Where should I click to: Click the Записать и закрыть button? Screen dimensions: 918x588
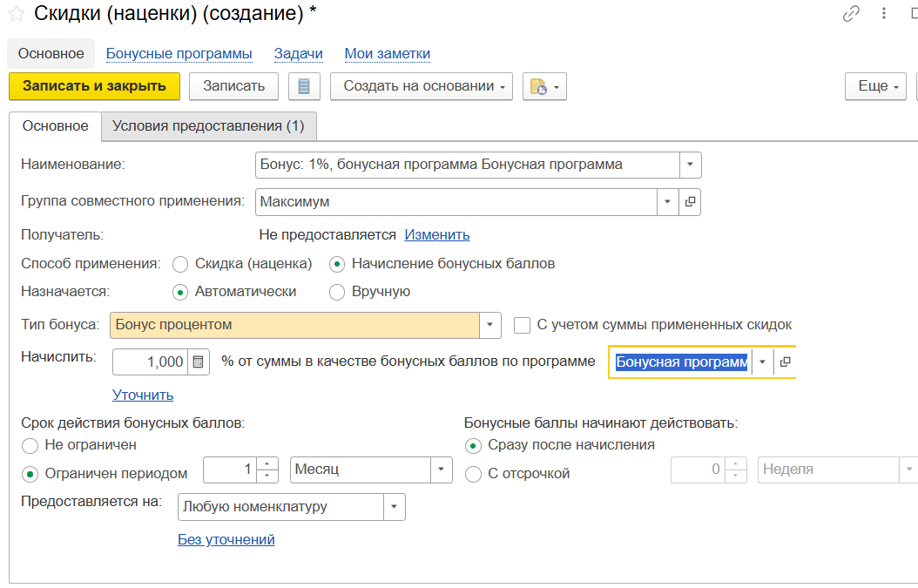tap(94, 86)
